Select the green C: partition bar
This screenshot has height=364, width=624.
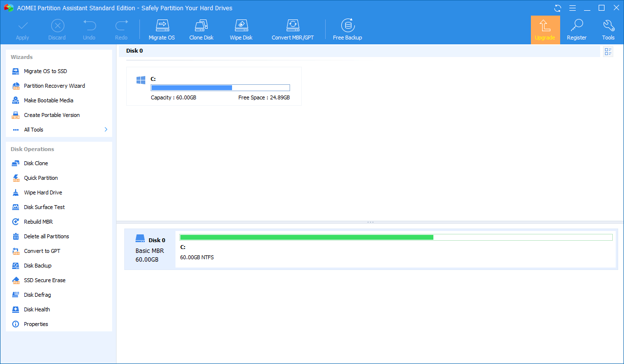pos(396,237)
